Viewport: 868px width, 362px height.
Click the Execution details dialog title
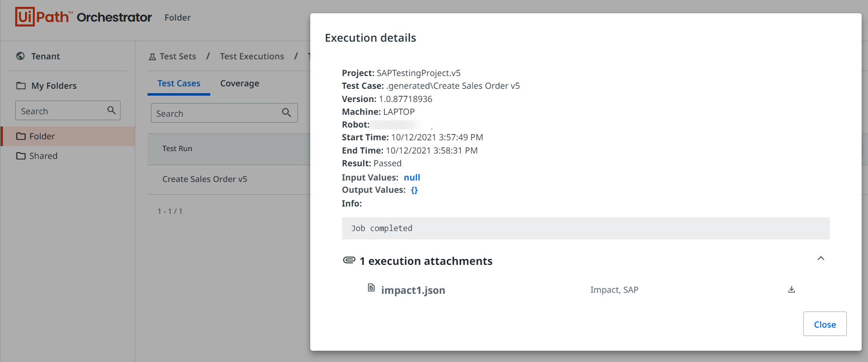(371, 38)
